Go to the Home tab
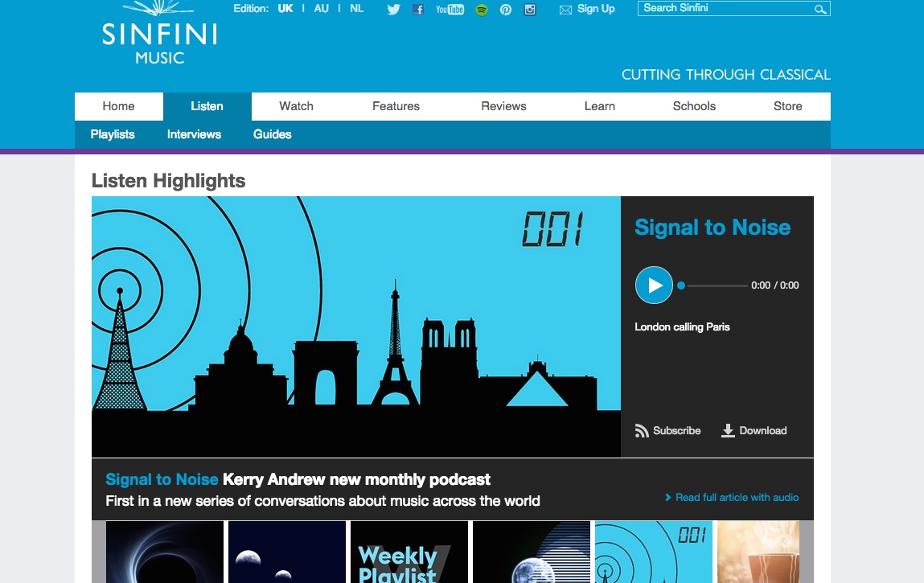924x583 pixels. point(118,106)
